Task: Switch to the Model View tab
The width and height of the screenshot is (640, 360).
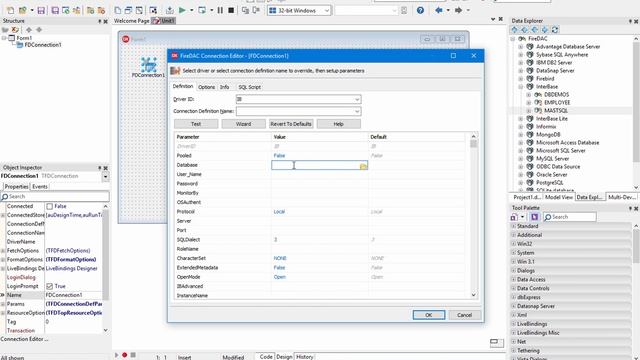Action: pyautogui.click(x=559, y=197)
